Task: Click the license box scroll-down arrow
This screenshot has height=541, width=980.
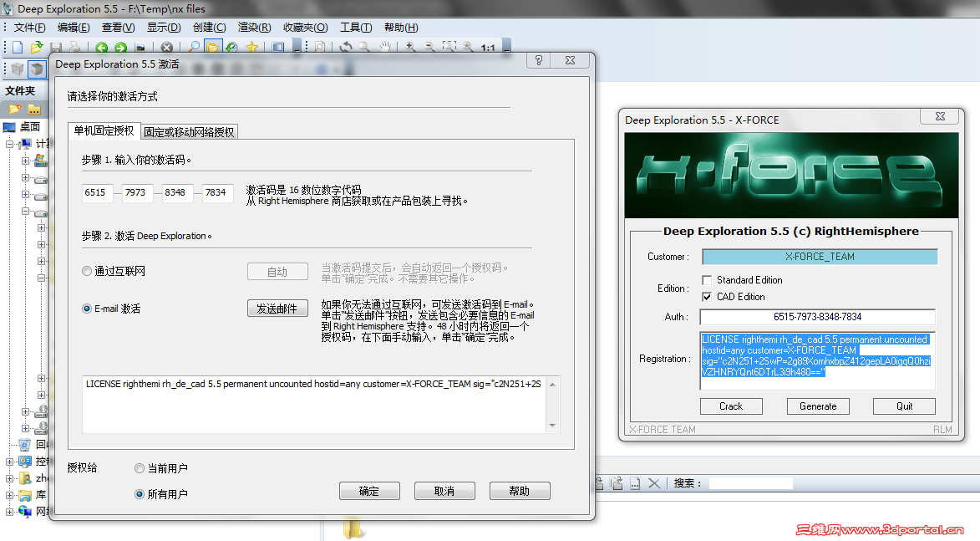Action: click(x=552, y=426)
